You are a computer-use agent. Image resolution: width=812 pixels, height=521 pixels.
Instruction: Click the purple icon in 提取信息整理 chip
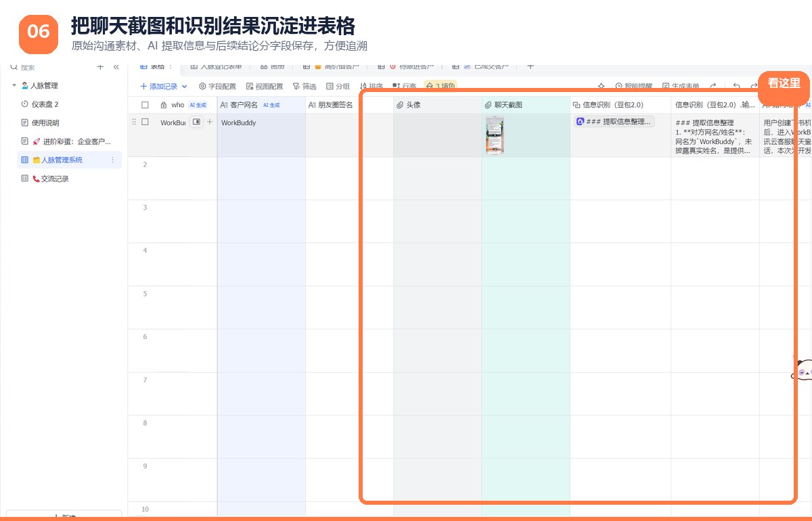tap(580, 122)
